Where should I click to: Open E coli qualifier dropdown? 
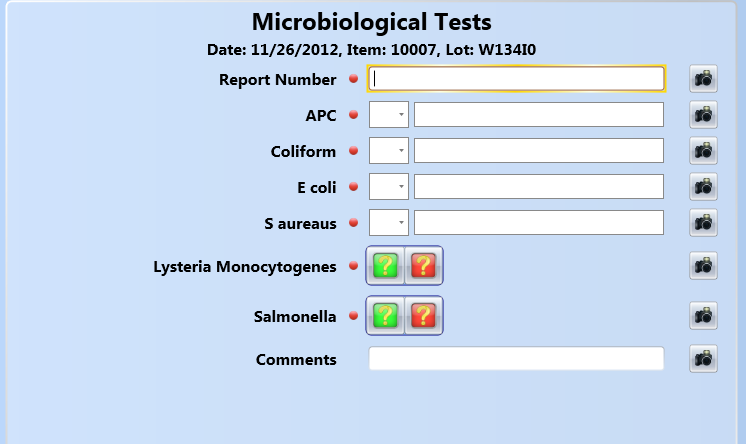tap(389, 187)
